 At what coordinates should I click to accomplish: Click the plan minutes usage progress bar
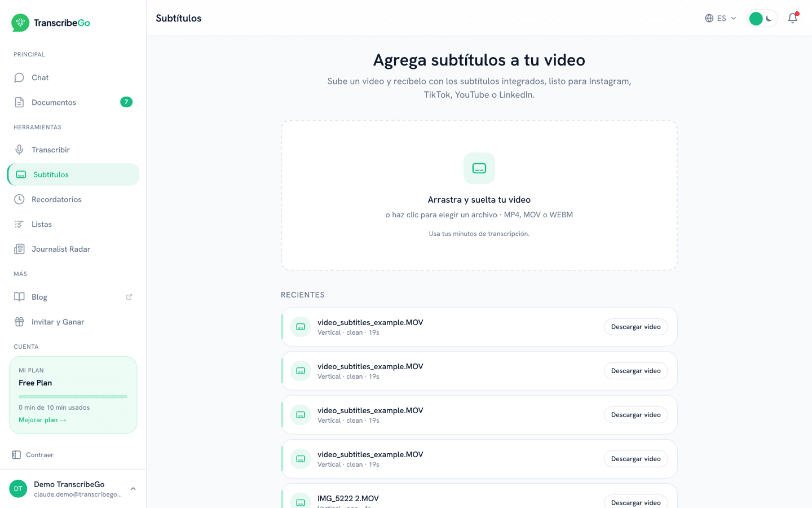(73, 397)
